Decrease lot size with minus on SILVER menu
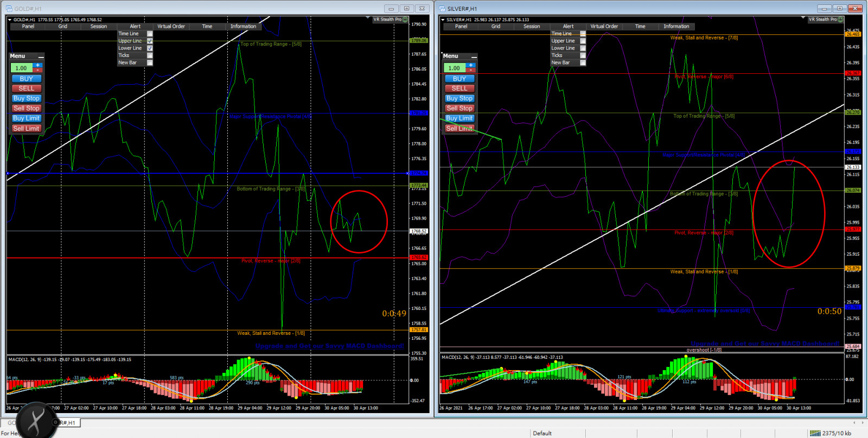868x438 pixels. (471, 71)
